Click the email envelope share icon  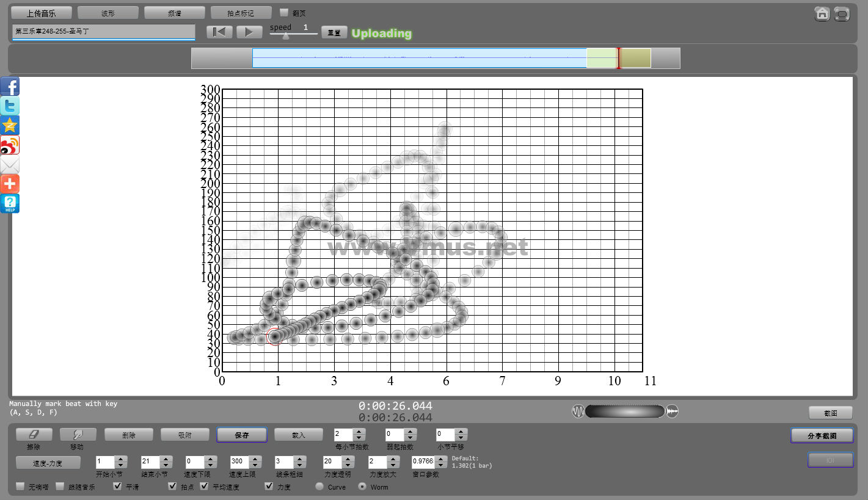pos(10,165)
